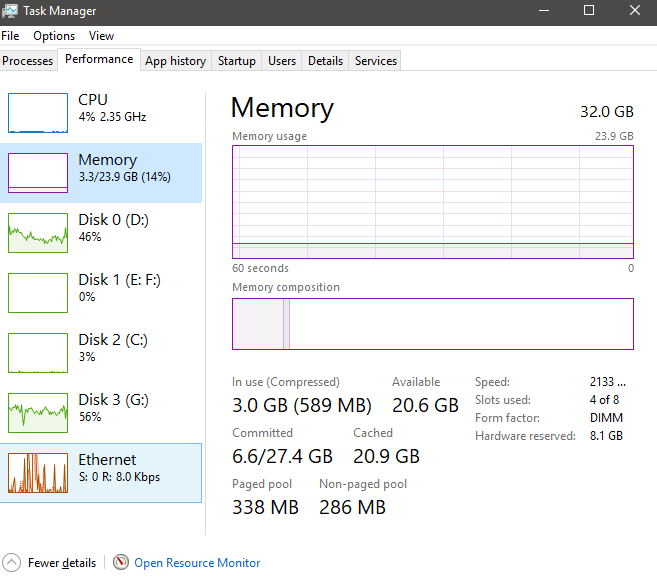Click the Memory 3.3/23.9 GB (14%) text
The width and height of the screenshot is (657, 578).
(124, 177)
